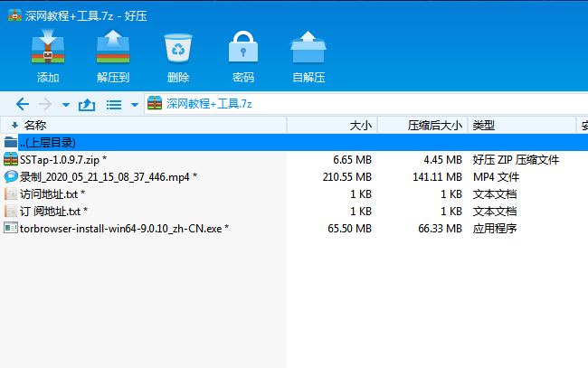Viewport: 588px width, 368px height.
Task: Select the 录制_2020_05_21_15_08_37_446.mp4 file
Action: [109, 177]
